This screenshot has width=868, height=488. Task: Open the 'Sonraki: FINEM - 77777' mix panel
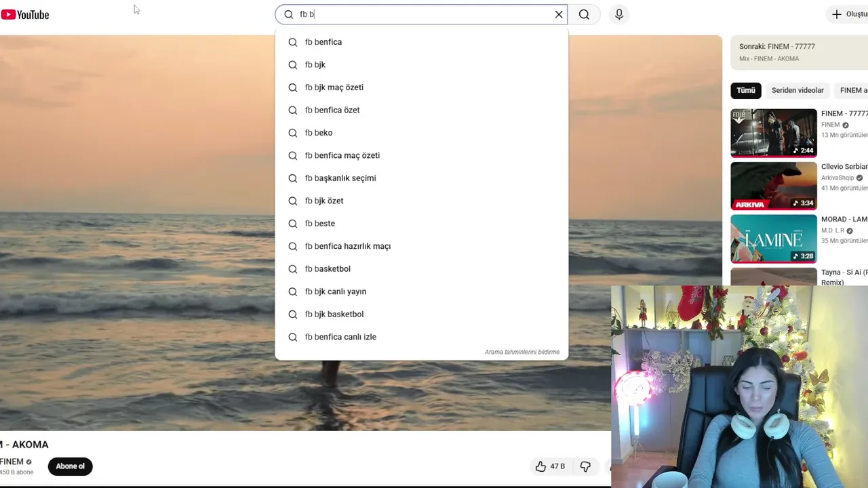(799, 52)
